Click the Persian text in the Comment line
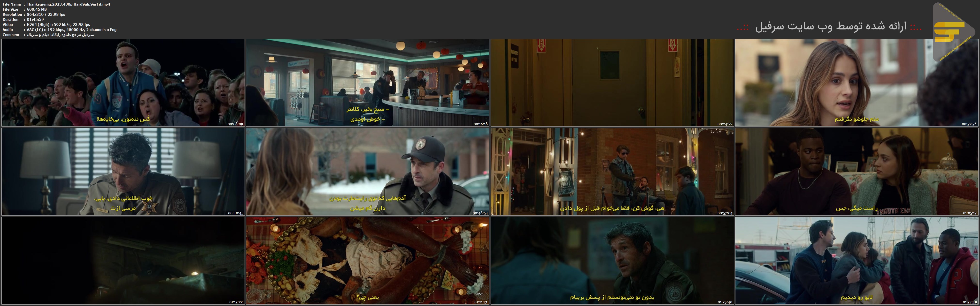Image resolution: width=980 pixels, height=306 pixels. coord(60,35)
